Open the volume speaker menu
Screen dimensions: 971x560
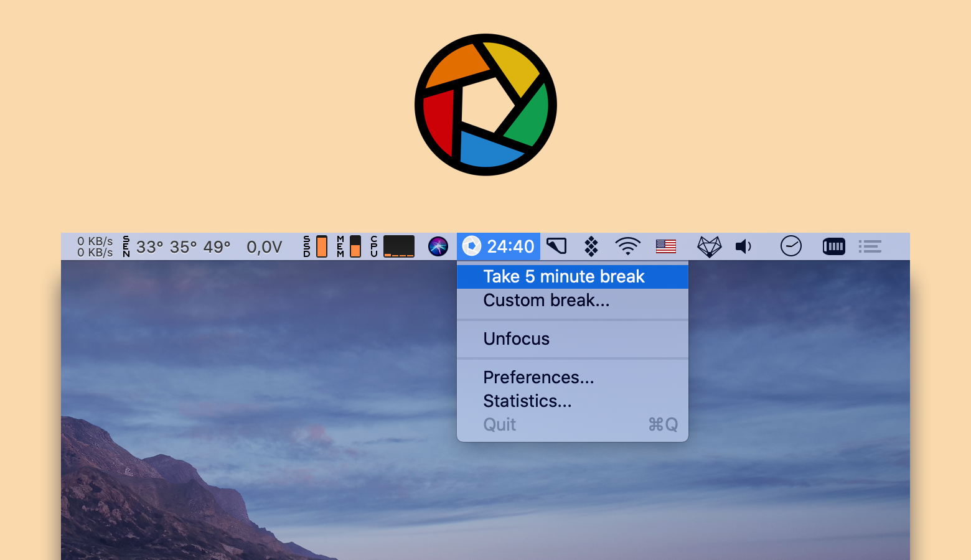coord(744,246)
